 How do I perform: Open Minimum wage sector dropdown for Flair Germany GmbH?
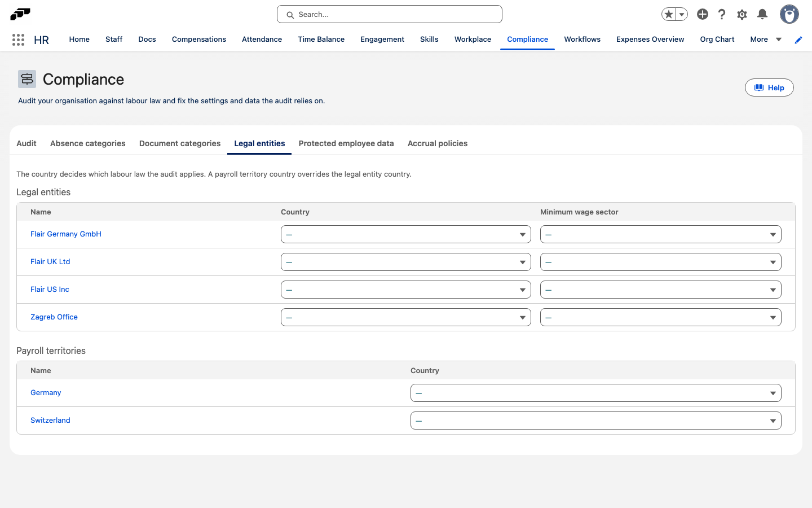coord(661,234)
